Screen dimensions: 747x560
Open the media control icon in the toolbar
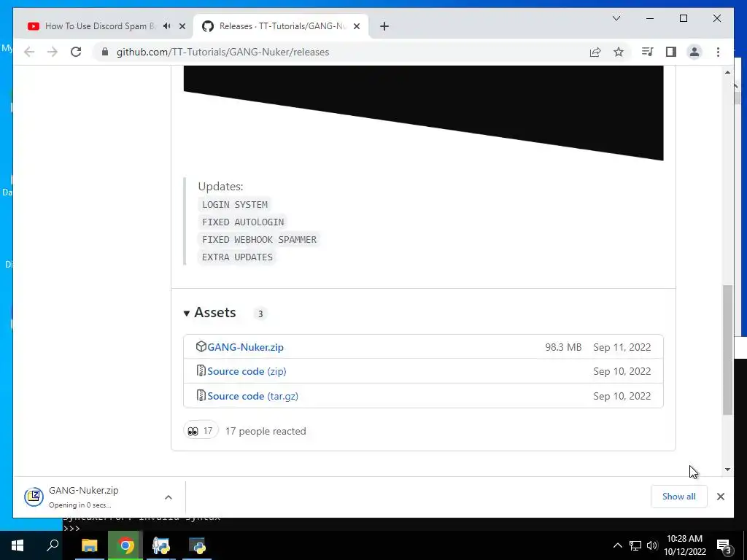647,52
